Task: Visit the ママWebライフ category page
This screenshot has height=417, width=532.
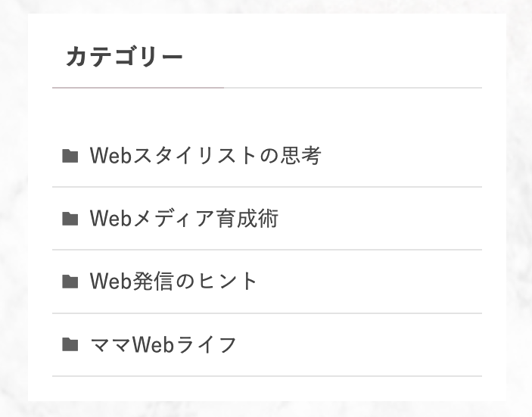Action: [x=163, y=344]
